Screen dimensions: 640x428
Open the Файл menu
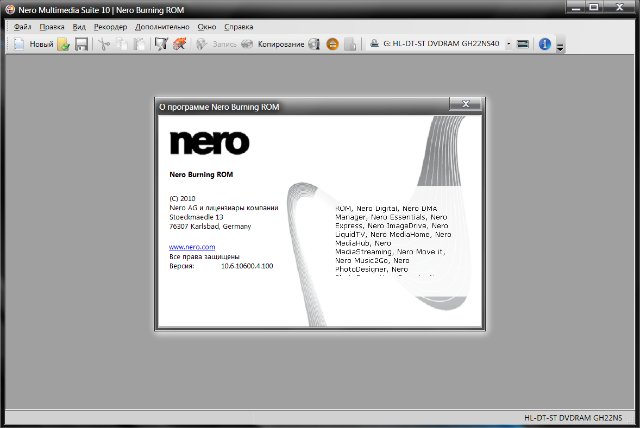pyautogui.click(x=22, y=27)
